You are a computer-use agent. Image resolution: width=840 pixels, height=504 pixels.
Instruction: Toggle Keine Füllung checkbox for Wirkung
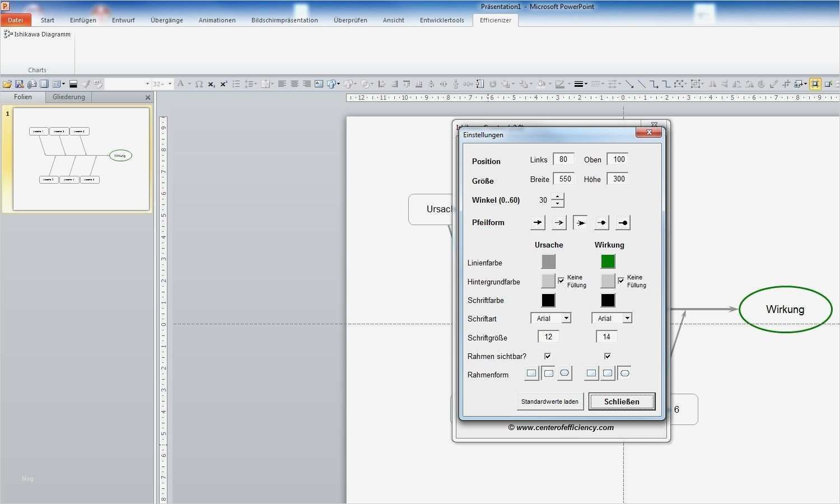[621, 281]
